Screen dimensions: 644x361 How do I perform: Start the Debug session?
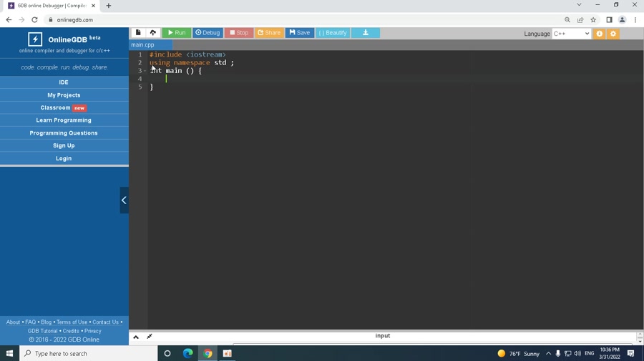(208, 33)
